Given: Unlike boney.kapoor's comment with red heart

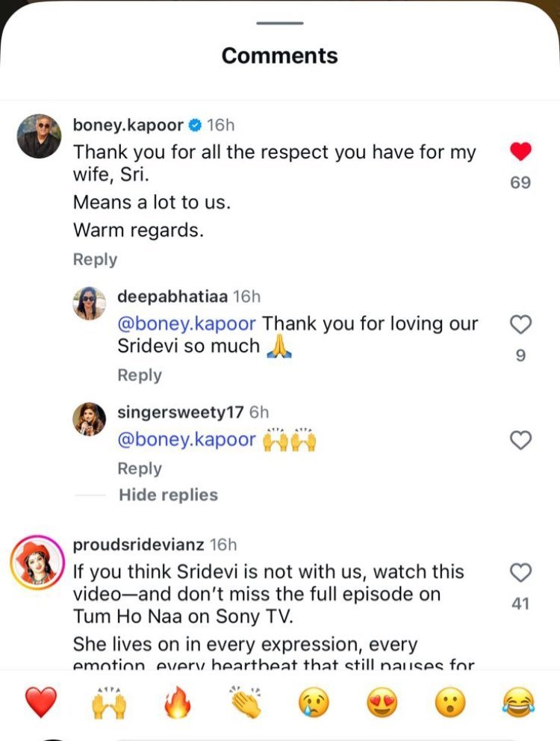Looking at the screenshot, I should tap(520, 152).
